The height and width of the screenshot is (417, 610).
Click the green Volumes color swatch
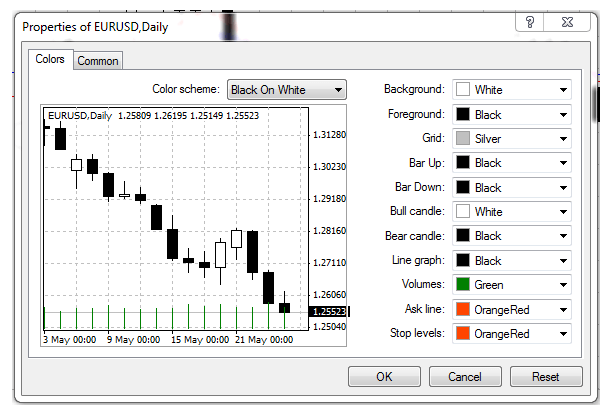click(463, 284)
